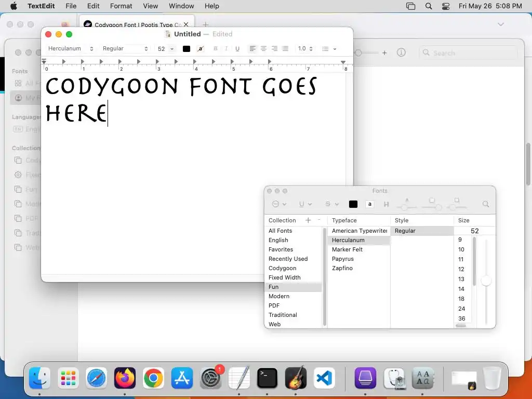
Task: Open the 1.0 line spacing dropdown
Action: pyautogui.click(x=305, y=48)
